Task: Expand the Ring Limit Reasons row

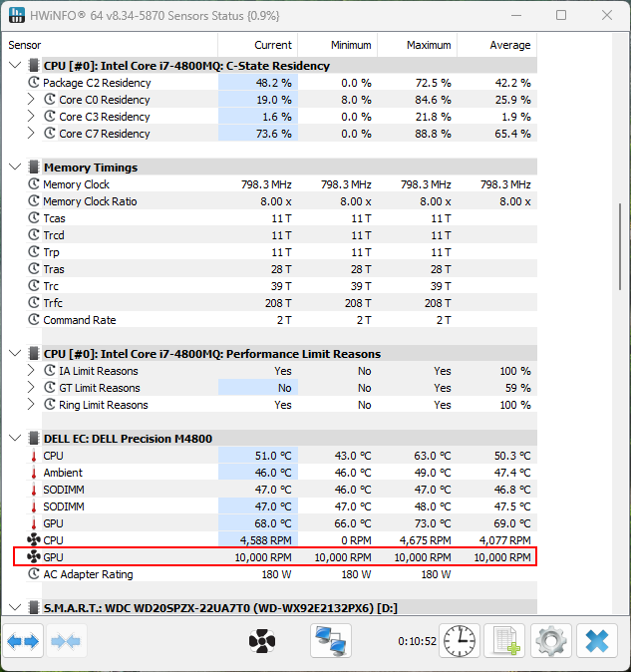Action: [x=32, y=405]
